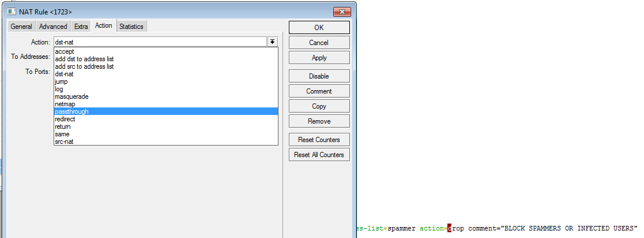Click Reset All Counters button
The width and height of the screenshot is (644, 238).
click(x=319, y=155)
